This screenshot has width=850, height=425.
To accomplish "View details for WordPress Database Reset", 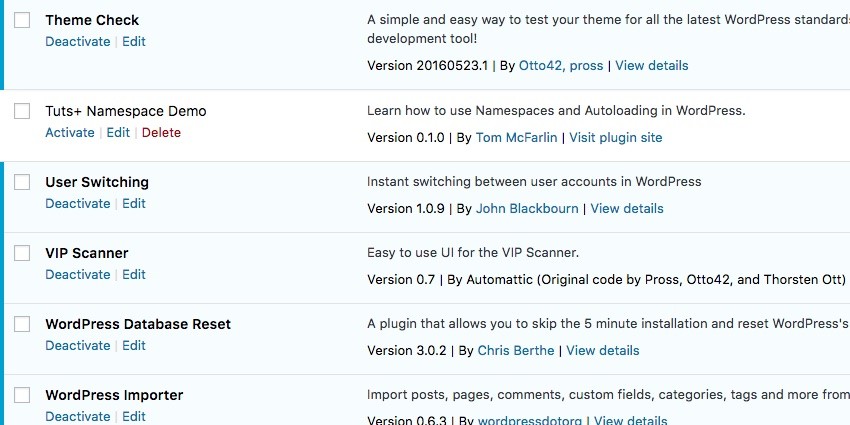I will [x=603, y=351].
